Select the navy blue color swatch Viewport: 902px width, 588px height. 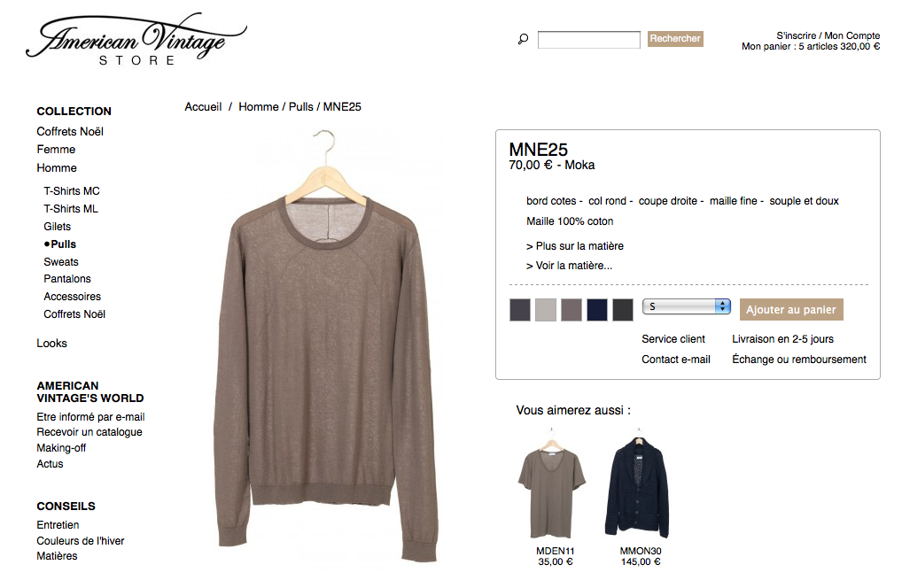597,310
